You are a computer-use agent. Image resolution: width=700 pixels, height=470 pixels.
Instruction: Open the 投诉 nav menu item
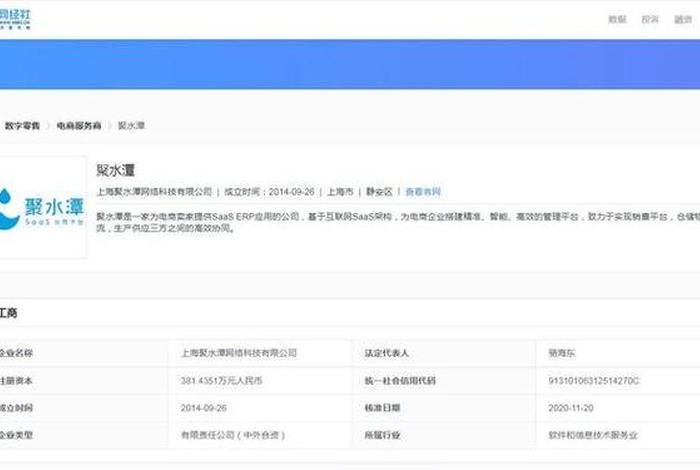pos(650,19)
